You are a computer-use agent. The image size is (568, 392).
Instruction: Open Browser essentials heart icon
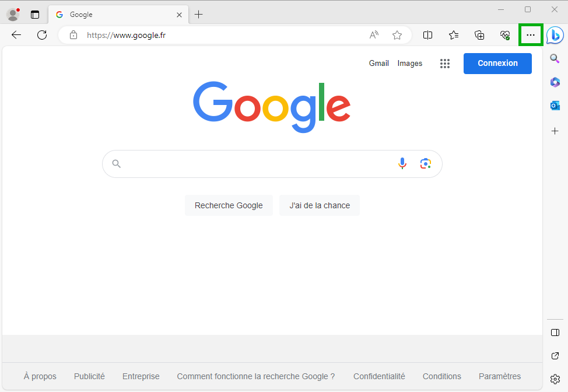point(505,35)
